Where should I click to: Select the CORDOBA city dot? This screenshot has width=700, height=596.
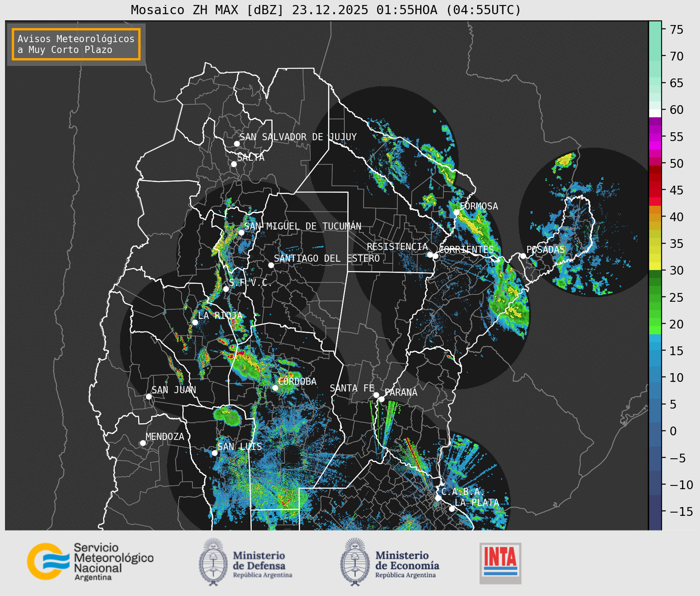[275, 388]
